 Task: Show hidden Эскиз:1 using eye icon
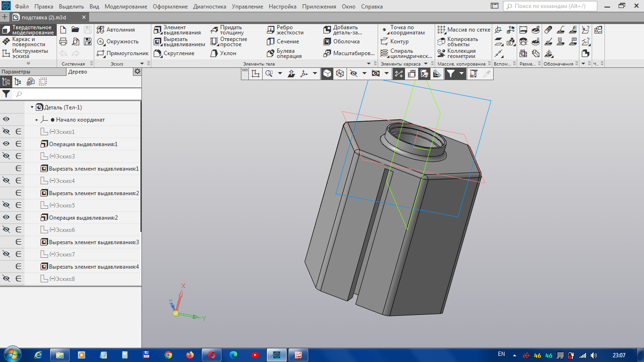[6, 132]
